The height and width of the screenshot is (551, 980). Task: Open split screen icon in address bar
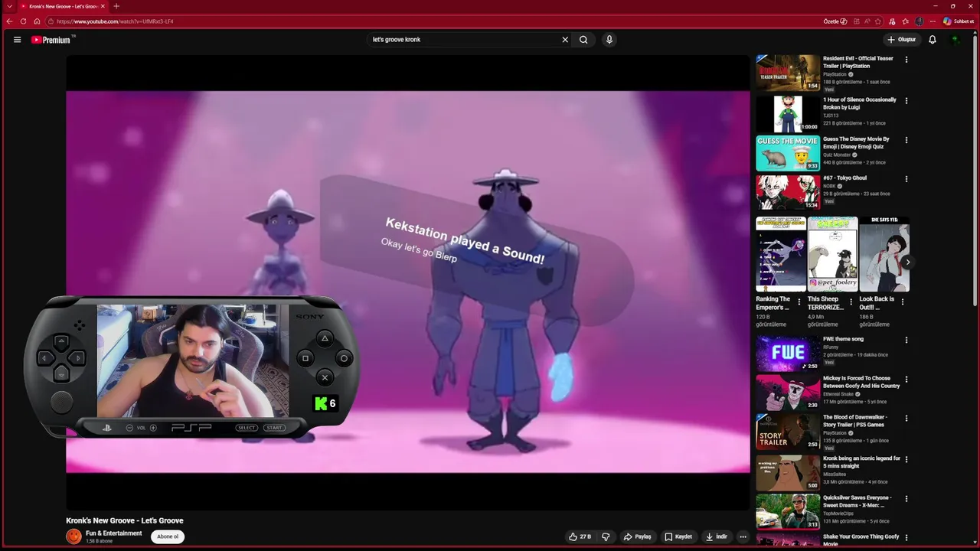pos(856,21)
